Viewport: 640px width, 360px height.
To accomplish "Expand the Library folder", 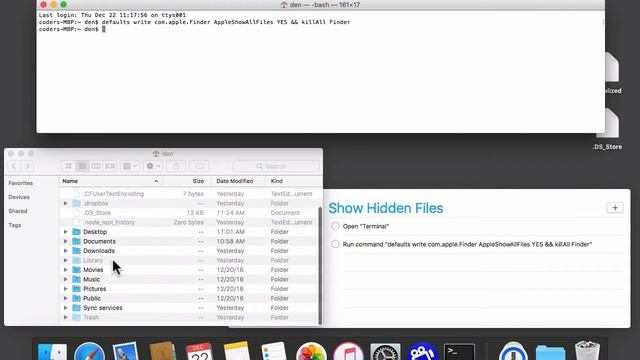I will [66, 260].
